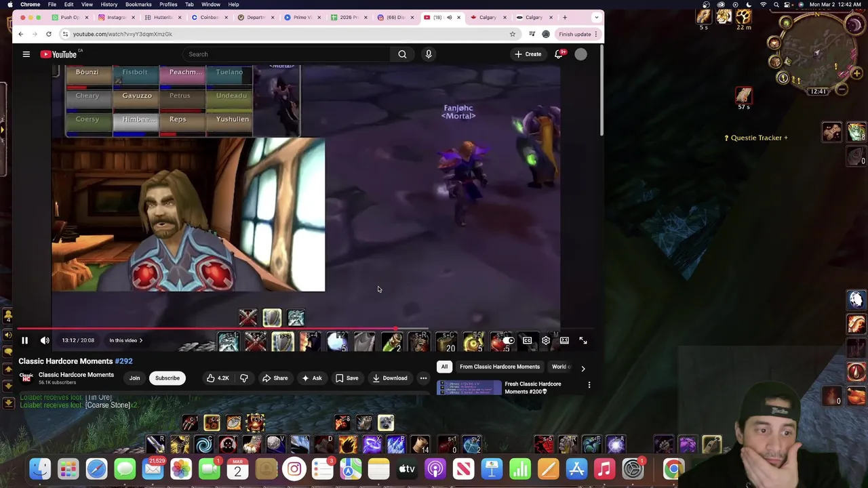Start voice search with microphone
This screenshot has width=868, height=488.
pyautogui.click(x=429, y=54)
